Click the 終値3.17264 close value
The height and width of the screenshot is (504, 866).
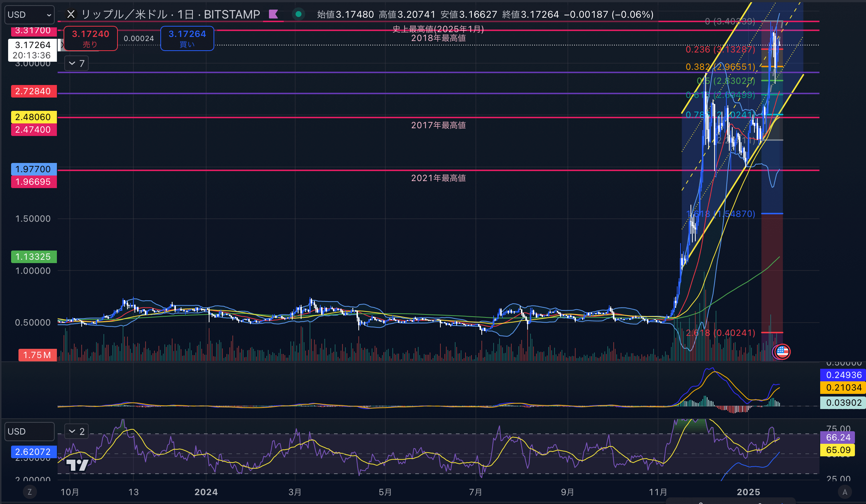[531, 14]
